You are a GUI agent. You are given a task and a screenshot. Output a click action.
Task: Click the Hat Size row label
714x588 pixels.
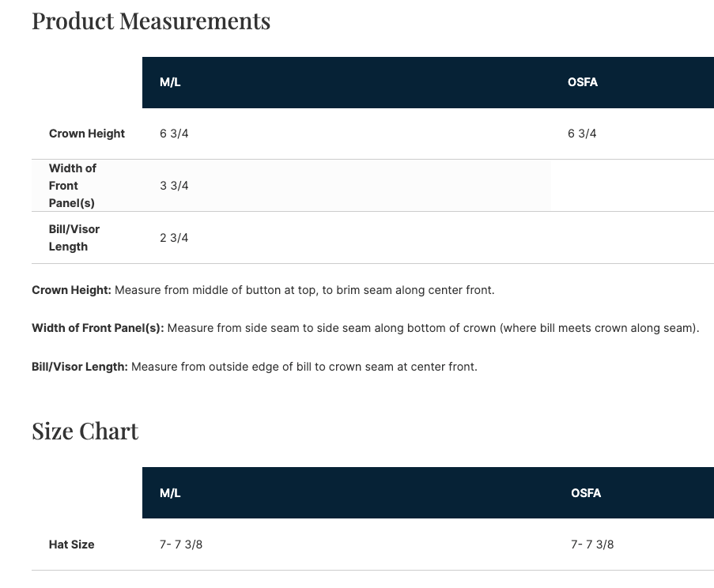pyautogui.click(x=71, y=545)
